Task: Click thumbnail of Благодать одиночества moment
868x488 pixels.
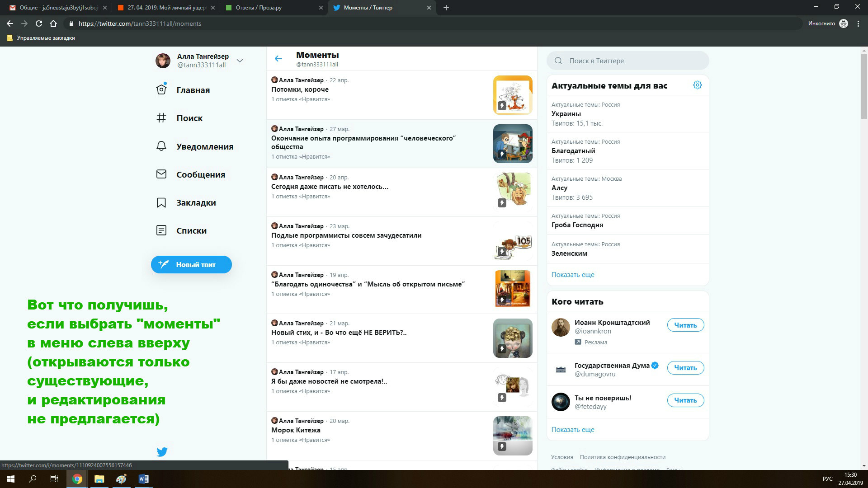Action: 513,289
